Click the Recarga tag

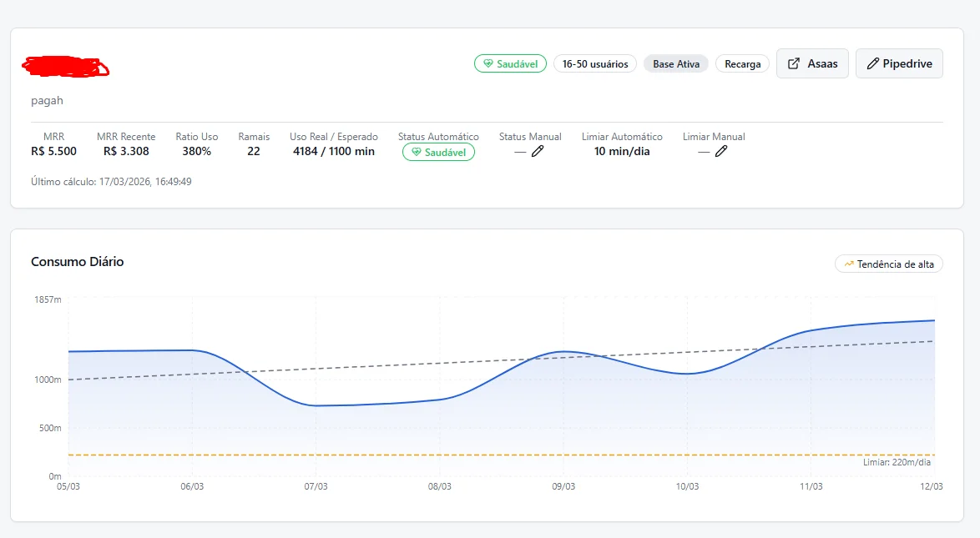tap(742, 63)
